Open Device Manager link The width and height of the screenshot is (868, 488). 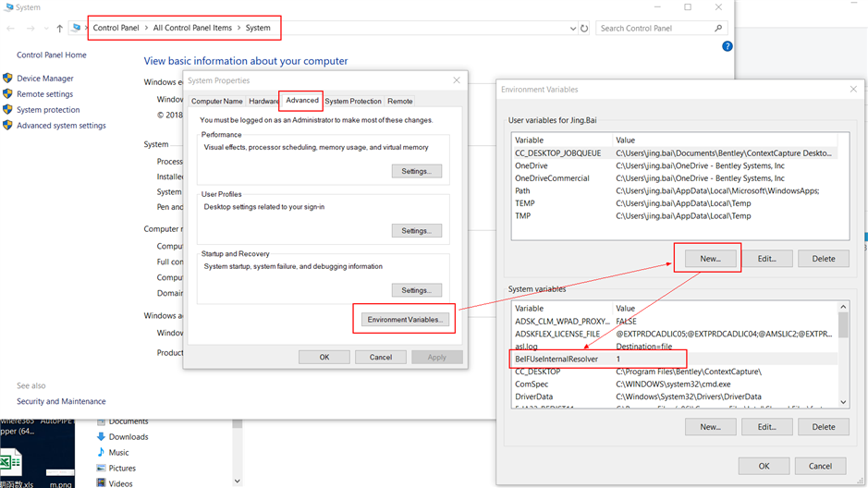coord(45,79)
